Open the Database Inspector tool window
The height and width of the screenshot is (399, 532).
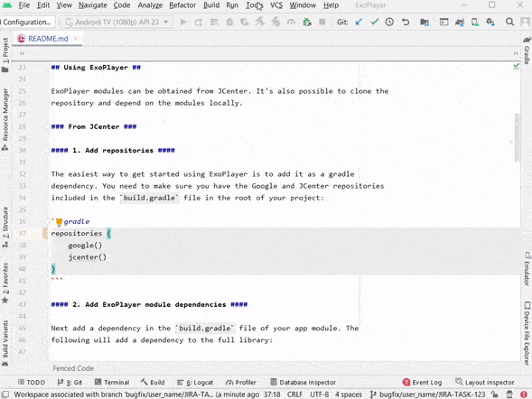tap(303, 383)
